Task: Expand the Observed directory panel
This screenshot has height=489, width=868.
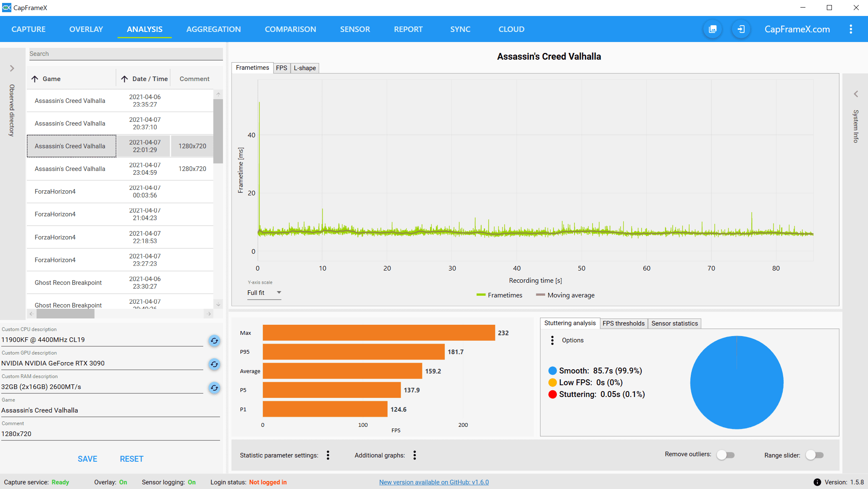Action: point(12,68)
